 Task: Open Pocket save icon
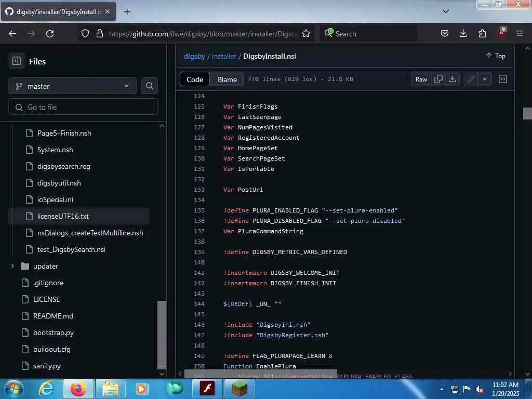(x=445, y=33)
